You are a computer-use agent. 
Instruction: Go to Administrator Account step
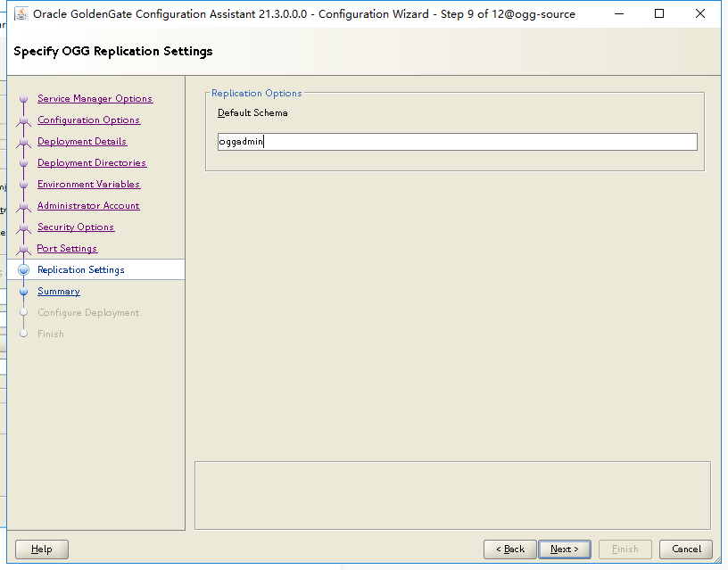[88, 205]
